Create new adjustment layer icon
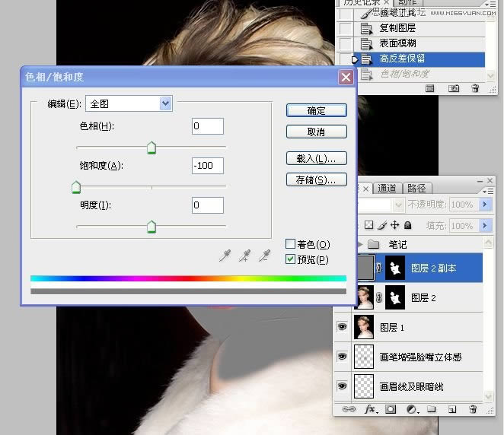Viewport: 504px width, 435px height. (x=411, y=409)
